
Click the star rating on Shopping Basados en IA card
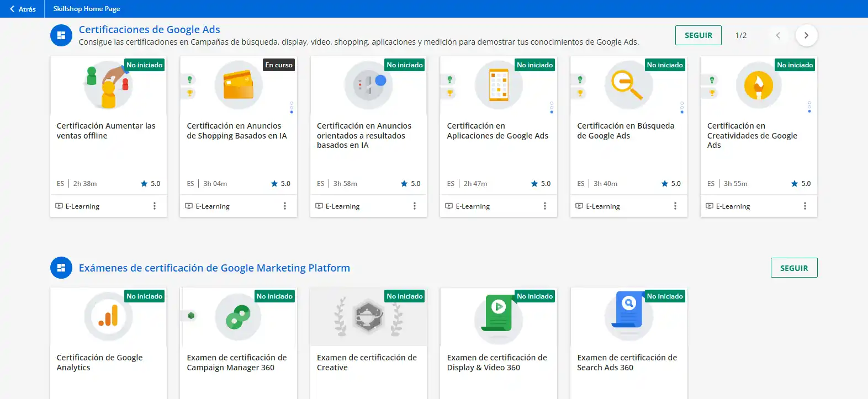[280, 184]
